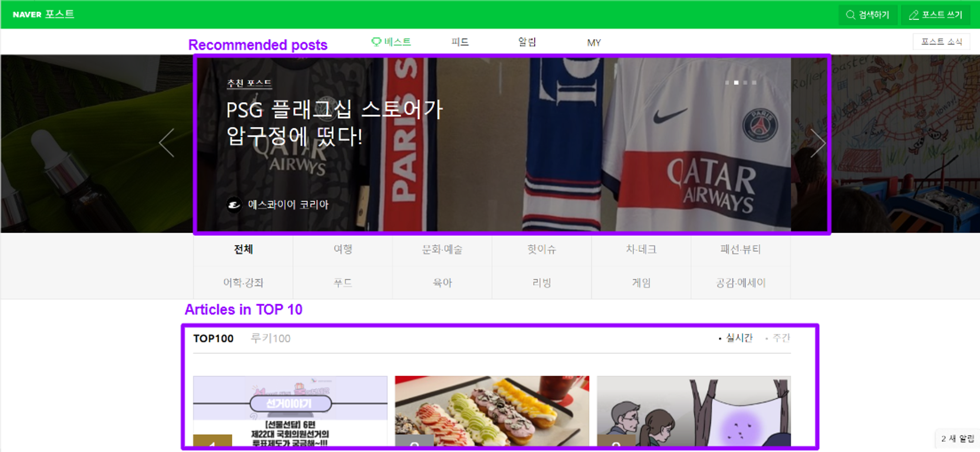Switch to the 피드 tab
This screenshot has height=452, width=980.
coord(460,42)
